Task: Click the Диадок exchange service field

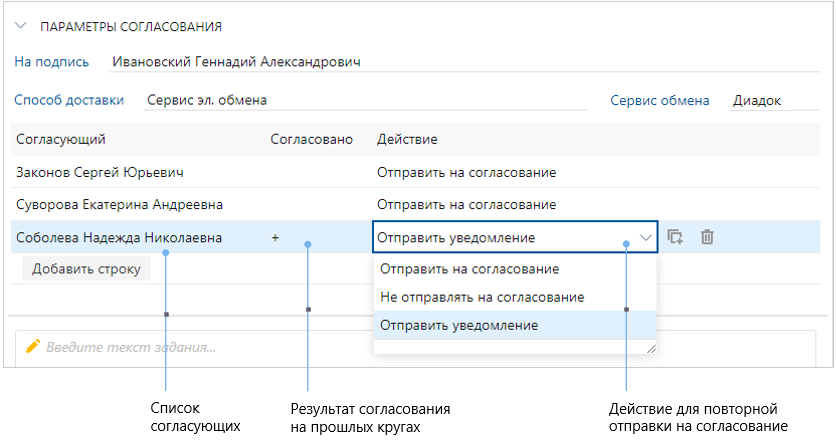Action: pyautogui.click(x=762, y=100)
